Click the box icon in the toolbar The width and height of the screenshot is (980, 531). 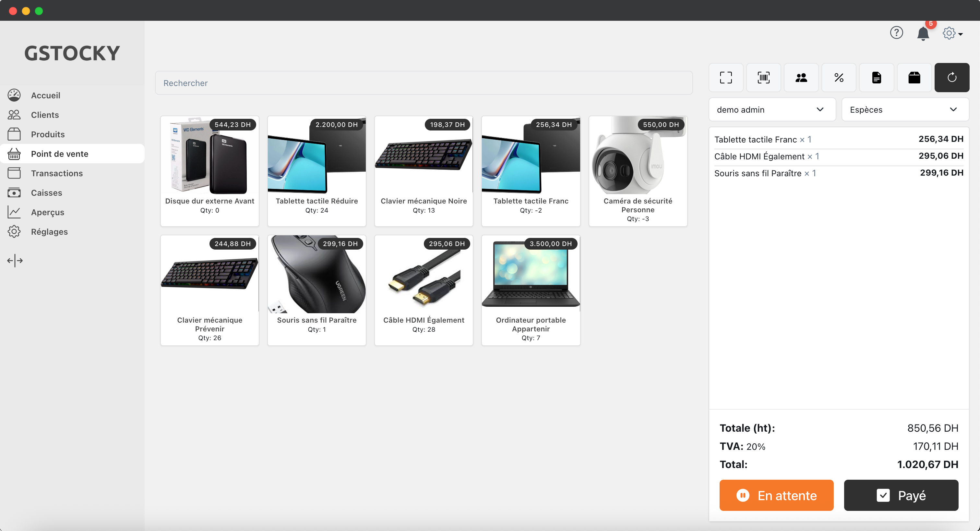coord(914,78)
